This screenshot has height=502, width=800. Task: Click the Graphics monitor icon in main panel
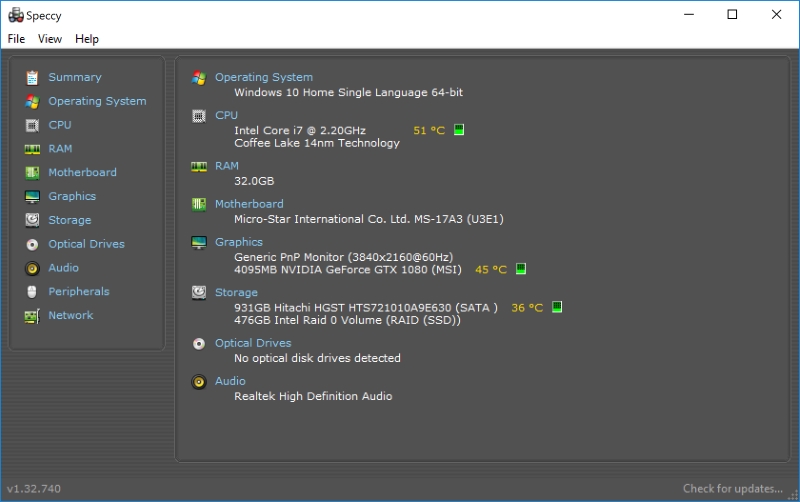tap(199, 242)
